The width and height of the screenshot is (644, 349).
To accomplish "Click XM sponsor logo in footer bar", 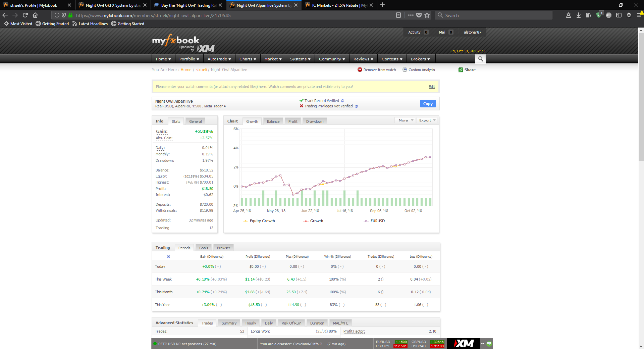I will pyautogui.click(x=464, y=343).
